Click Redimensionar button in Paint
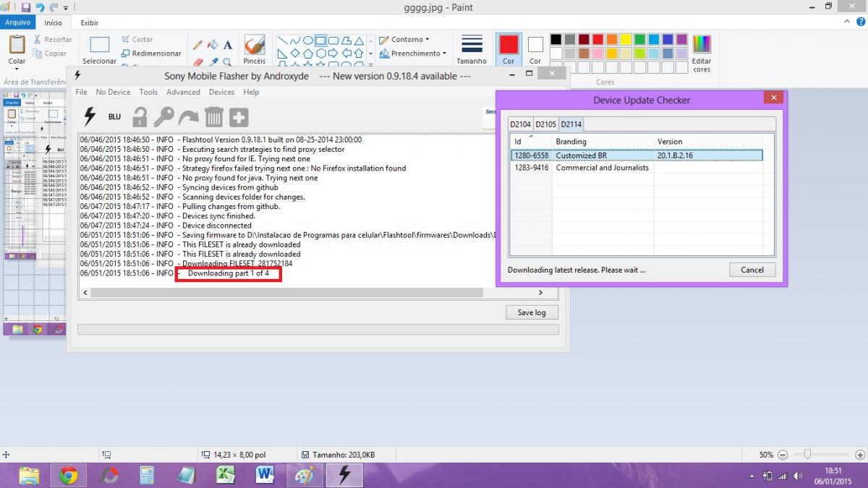This screenshot has height=488, width=868. coord(150,53)
